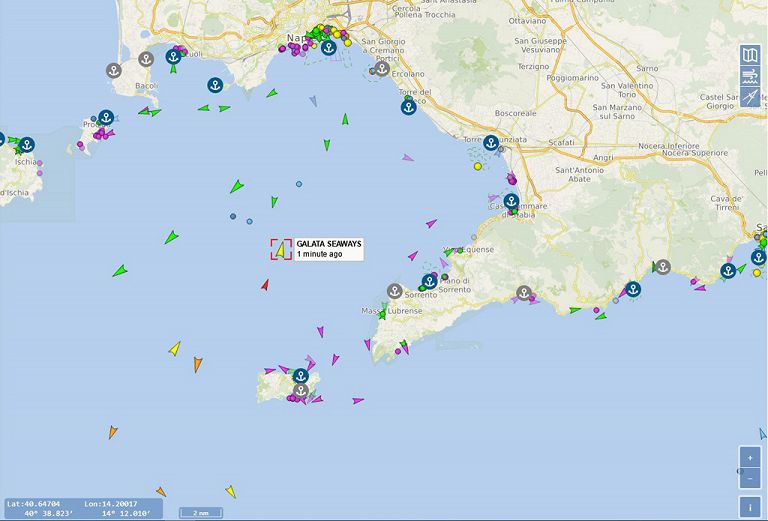Open the gray anchor marker beside Sorrento label
768x521 pixels.
pos(395,291)
